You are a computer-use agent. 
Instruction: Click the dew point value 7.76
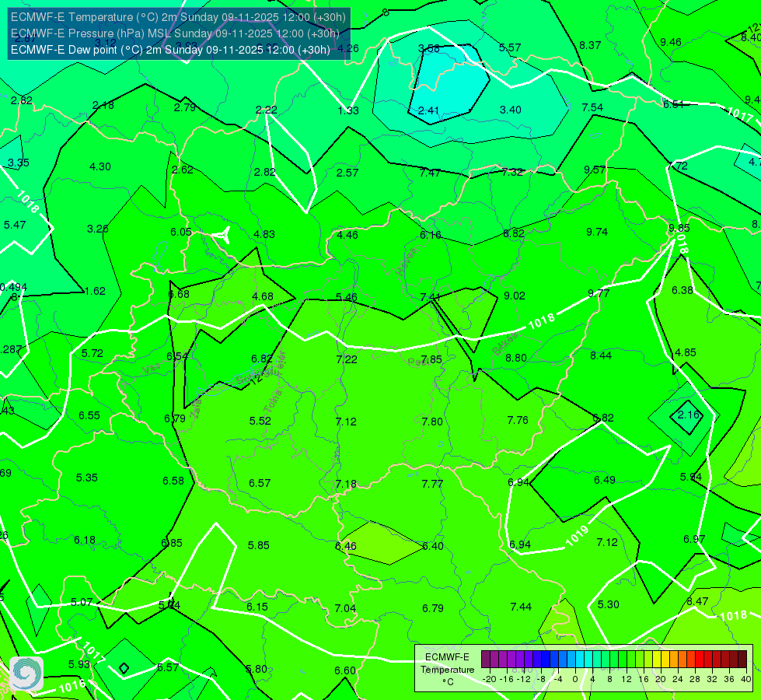518,420
